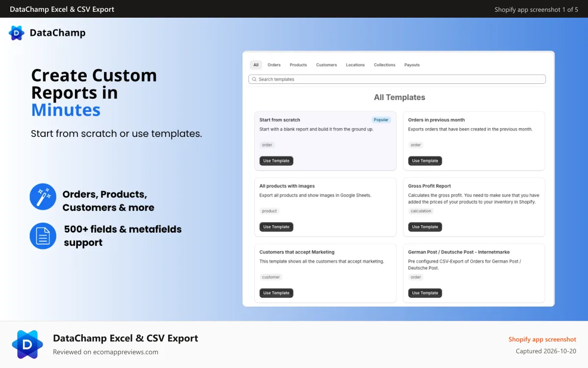Image resolution: width=588 pixels, height=368 pixels.
Task: Select the Locations tab
Action: pos(355,65)
